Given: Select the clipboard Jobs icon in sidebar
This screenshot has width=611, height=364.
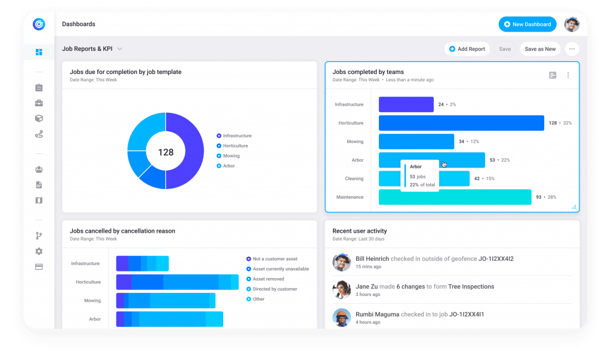Looking at the screenshot, I should (x=39, y=87).
